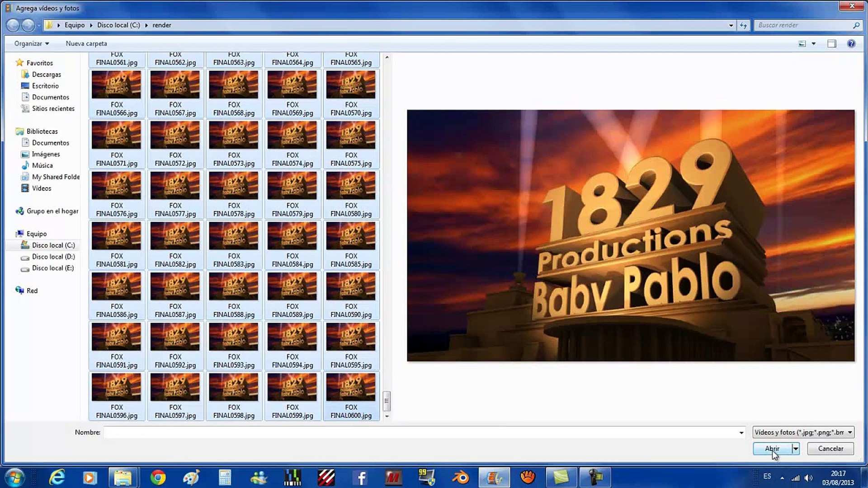Click the Cancelar button
This screenshot has height=488, width=868.
click(830, 449)
